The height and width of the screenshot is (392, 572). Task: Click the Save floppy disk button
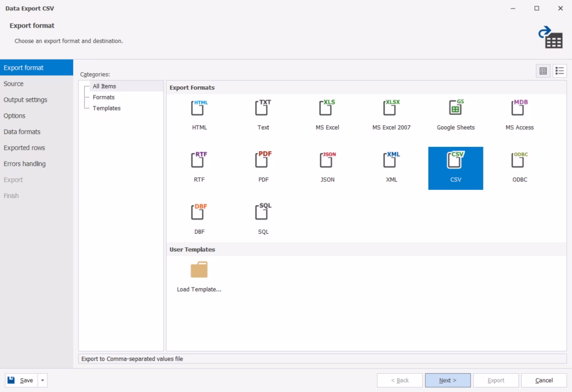coord(21,381)
